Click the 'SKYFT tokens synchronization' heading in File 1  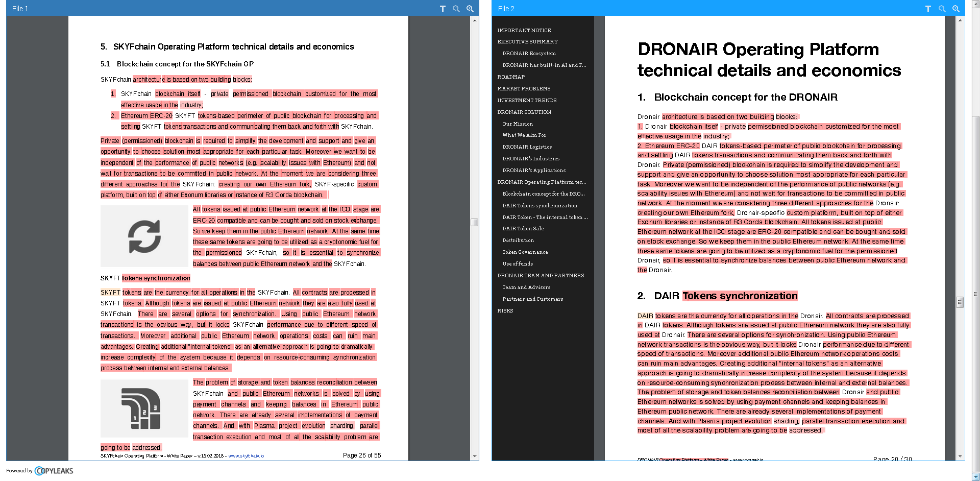(145, 278)
